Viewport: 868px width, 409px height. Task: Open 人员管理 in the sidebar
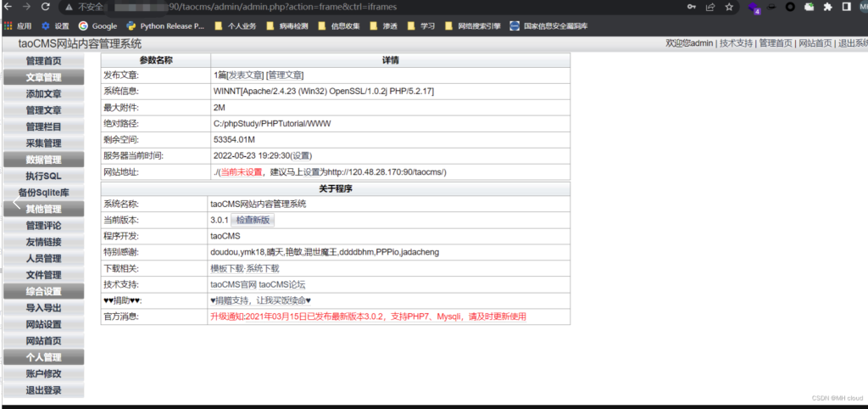point(44,258)
